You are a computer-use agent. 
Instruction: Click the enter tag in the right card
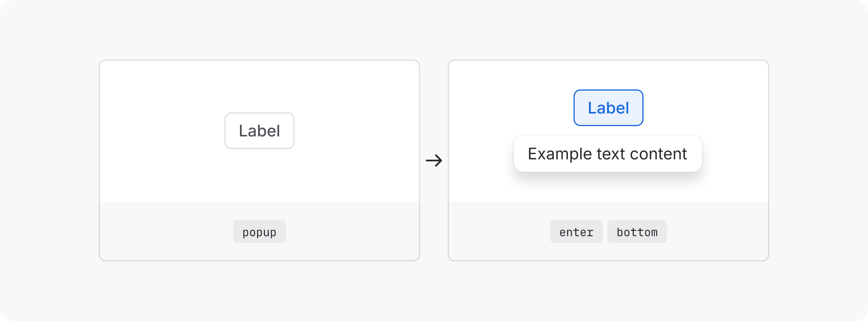pos(576,231)
